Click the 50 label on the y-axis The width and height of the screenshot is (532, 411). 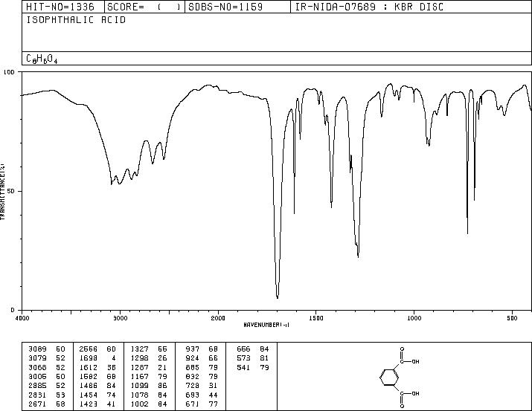(x=11, y=191)
